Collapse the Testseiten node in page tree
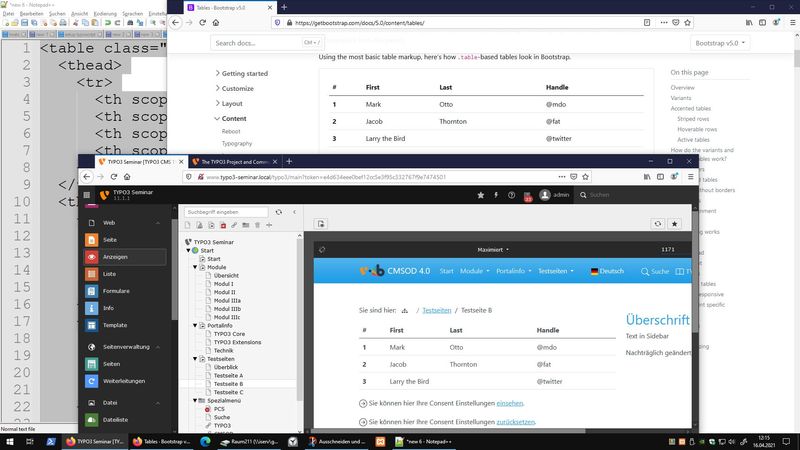Screen dimensions: 800x450 coord(195,359)
